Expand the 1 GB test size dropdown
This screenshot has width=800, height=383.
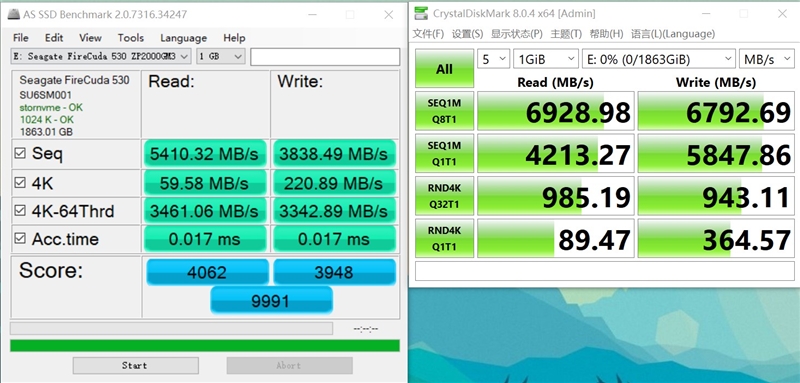(220, 56)
